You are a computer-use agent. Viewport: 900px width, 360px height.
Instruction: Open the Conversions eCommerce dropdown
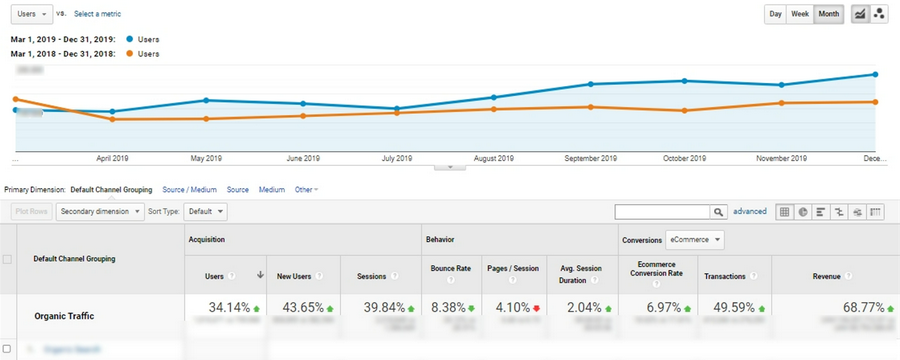[x=695, y=240]
